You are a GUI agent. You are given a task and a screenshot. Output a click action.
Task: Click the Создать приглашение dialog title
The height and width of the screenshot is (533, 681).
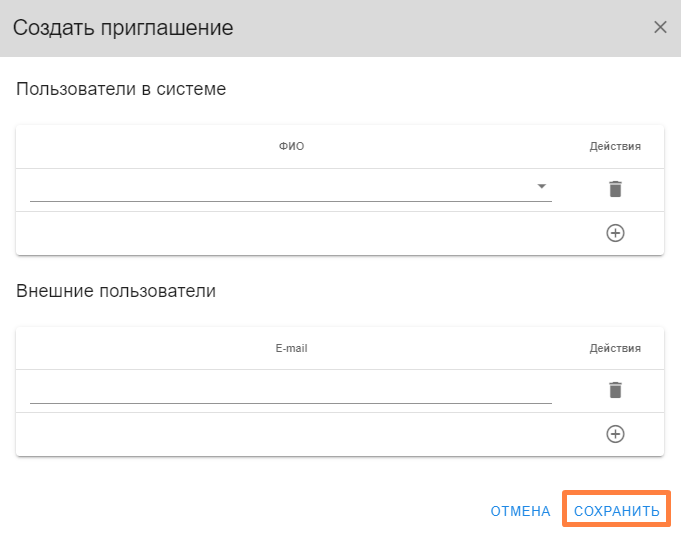tap(123, 28)
